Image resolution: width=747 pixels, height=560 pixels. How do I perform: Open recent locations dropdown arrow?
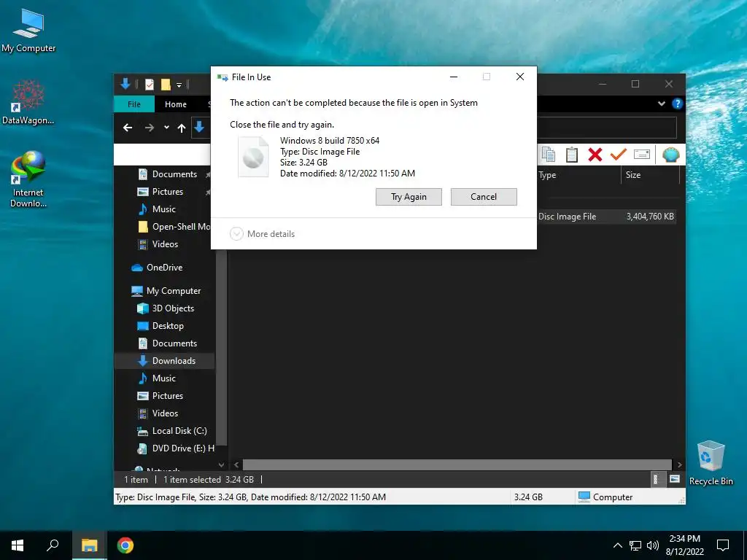point(166,128)
